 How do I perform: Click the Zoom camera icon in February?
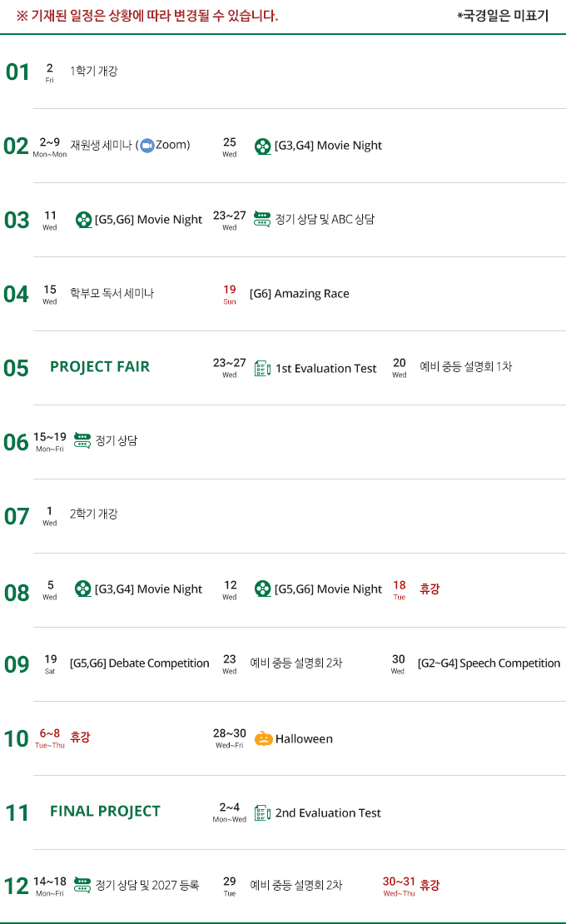[x=147, y=146]
